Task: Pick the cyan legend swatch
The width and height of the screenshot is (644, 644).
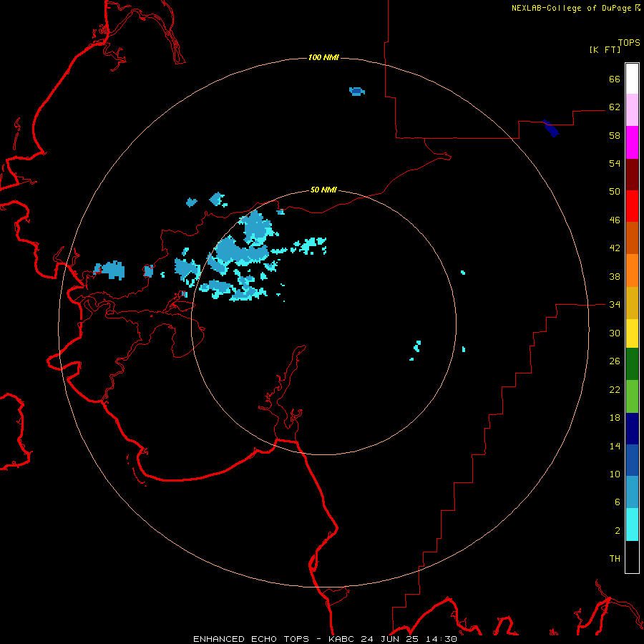Action: point(632,525)
